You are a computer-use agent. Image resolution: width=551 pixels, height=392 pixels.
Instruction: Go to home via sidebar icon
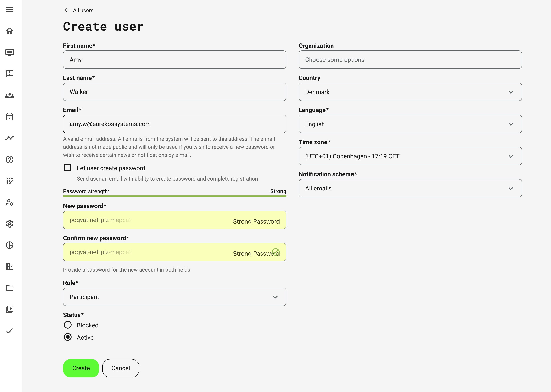click(x=9, y=31)
